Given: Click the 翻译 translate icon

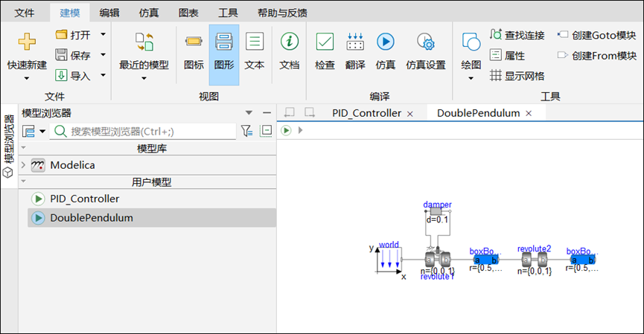Looking at the screenshot, I should point(355,42).
